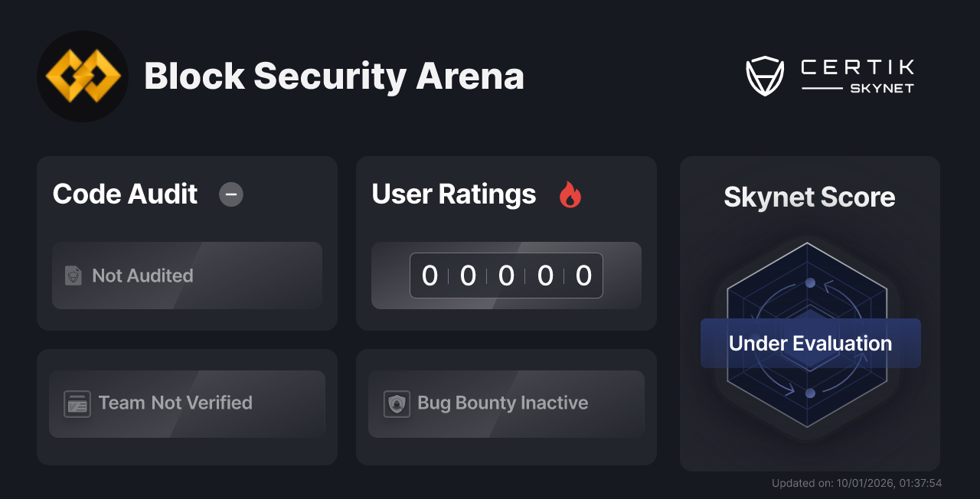Image resolution: width=980 pixels, height=499 pixels.
Task: Toggle the Not Audited status field
Action: [x=187, y=276]
